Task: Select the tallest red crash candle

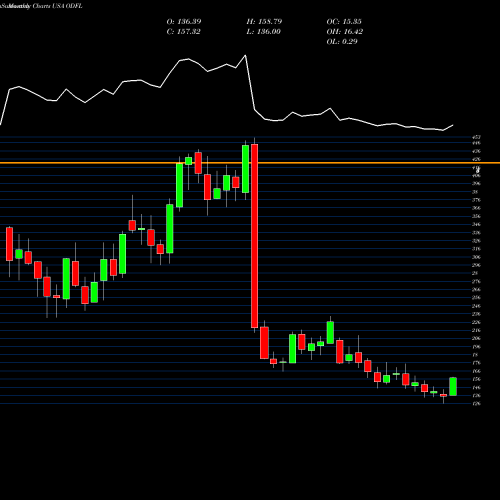Action: [254, 236]
